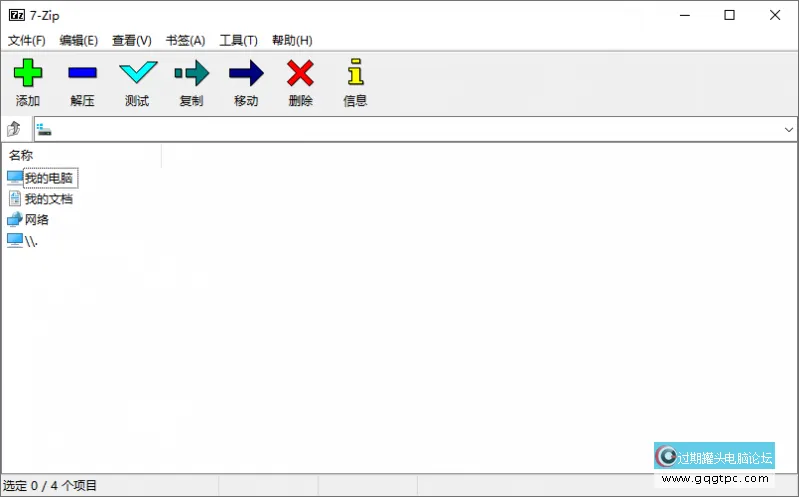Click the cyan checkmark 测试 (Test) icon

click(x=138, y=72)
